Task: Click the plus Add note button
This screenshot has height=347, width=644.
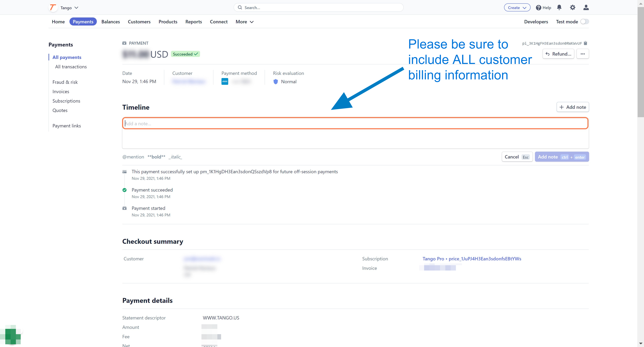Action: tap(573, 107)
